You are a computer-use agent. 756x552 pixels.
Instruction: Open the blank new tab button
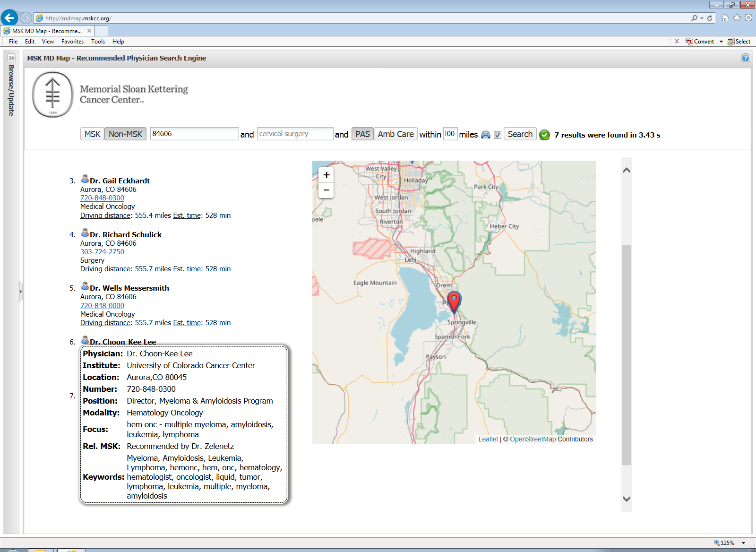pyautogui.click(x=101, y=31)
